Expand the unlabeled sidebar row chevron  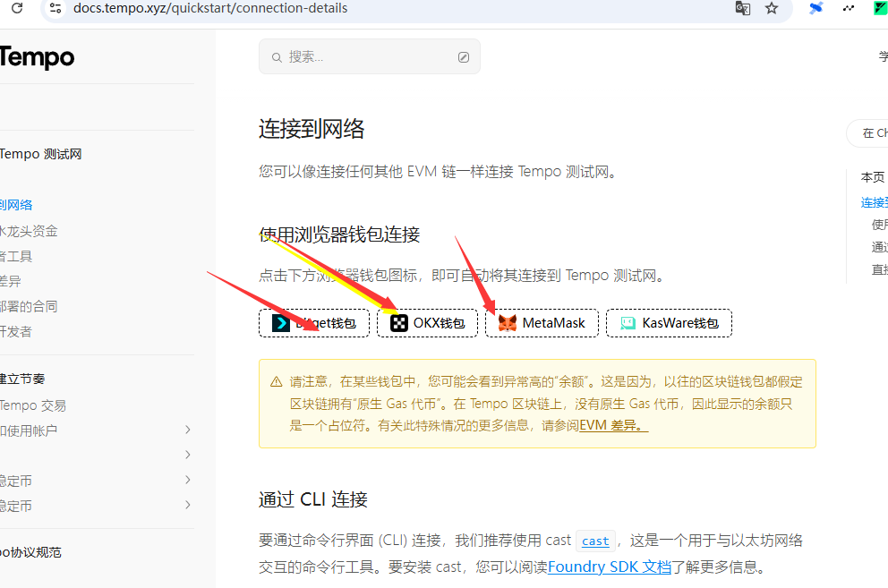(x=187, y=456)
